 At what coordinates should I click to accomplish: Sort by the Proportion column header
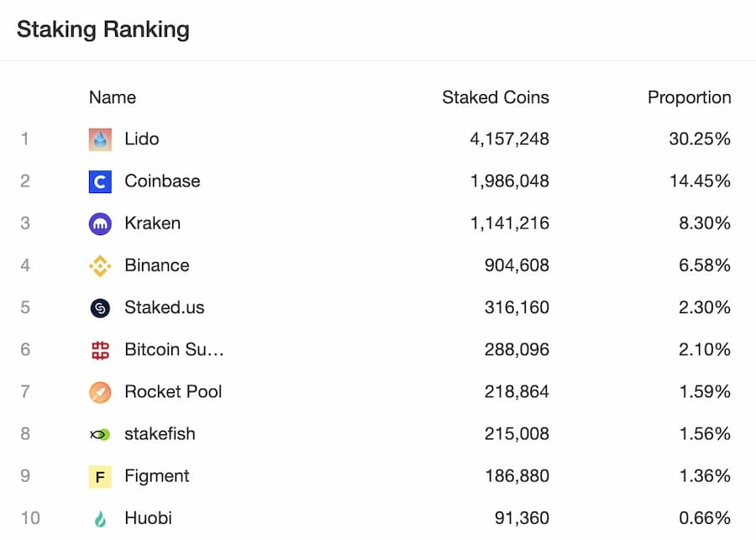click(690, 97)
